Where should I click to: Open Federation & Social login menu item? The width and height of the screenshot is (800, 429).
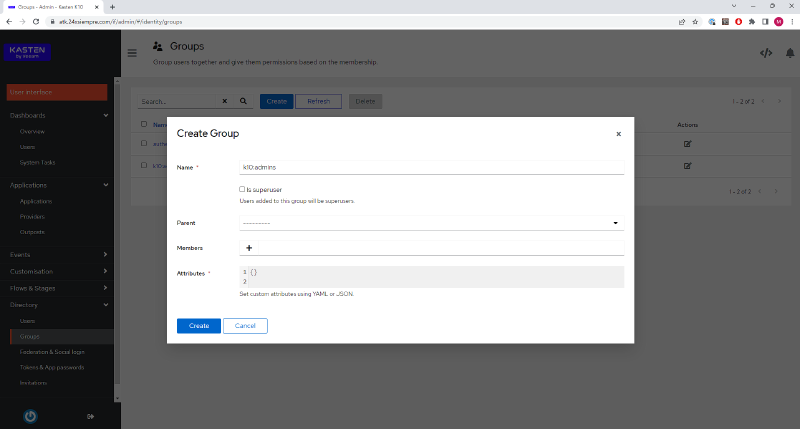point(52,352)
